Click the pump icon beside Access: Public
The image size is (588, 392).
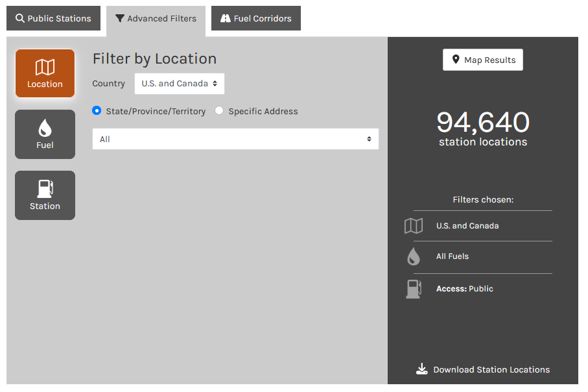tap(414, 289)
